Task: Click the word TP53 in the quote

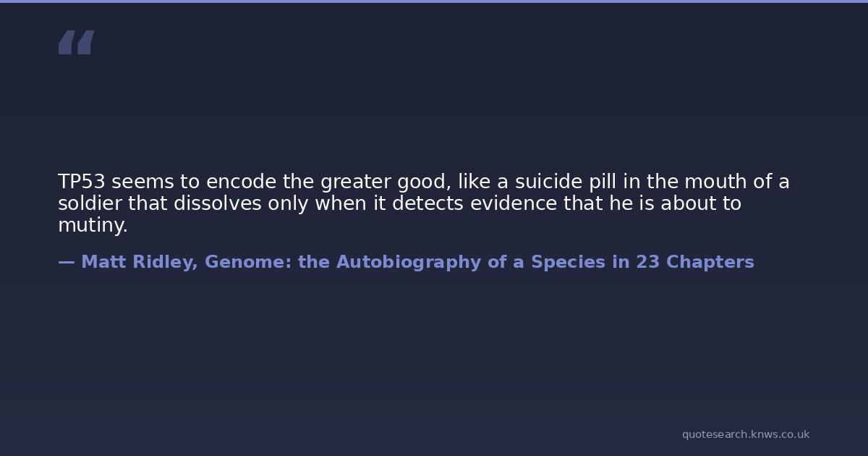Action: click(x=82, y=182)
